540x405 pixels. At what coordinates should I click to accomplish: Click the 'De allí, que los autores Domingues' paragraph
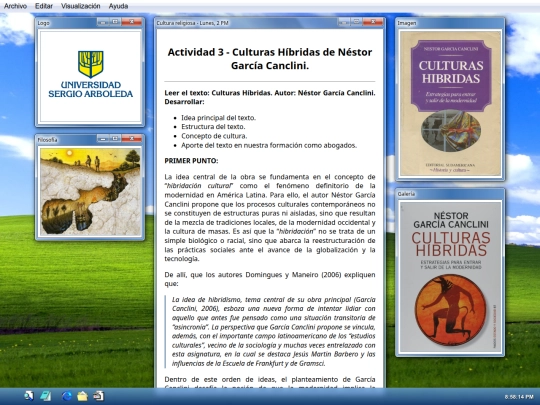click(270, 279)
